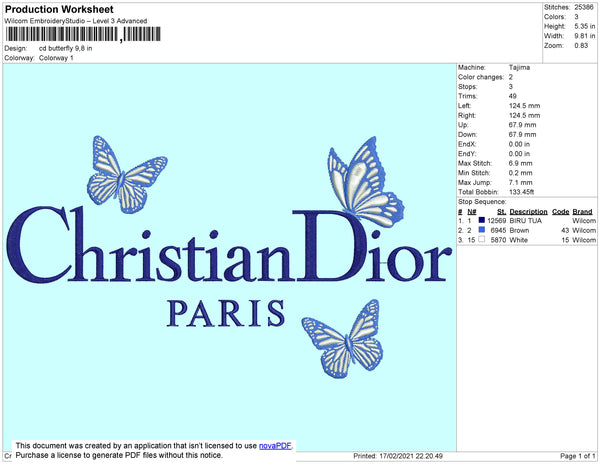600x464 pixels.
Task: Click the EndY value 0.00 in
Action: click(x=519, y=153)
